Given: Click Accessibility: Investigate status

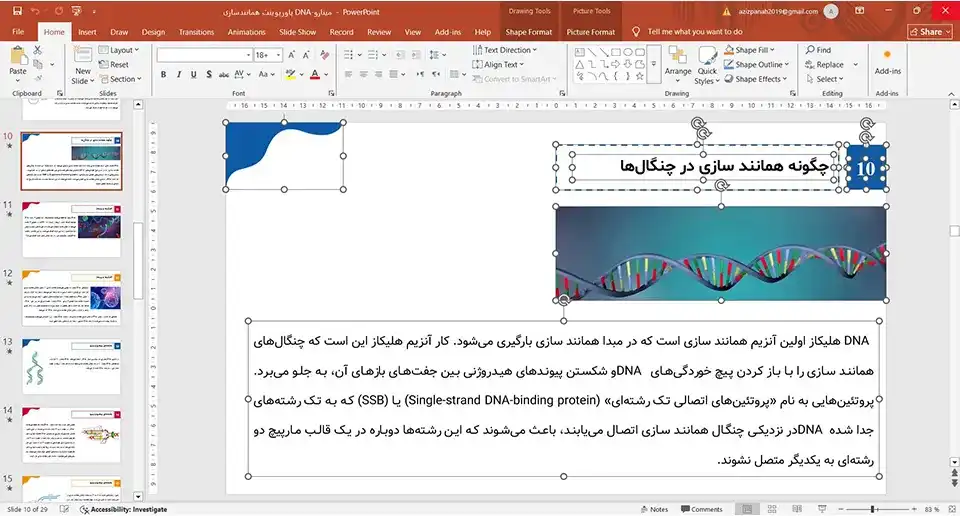Looking at the screenshot, I should (123, 509).
